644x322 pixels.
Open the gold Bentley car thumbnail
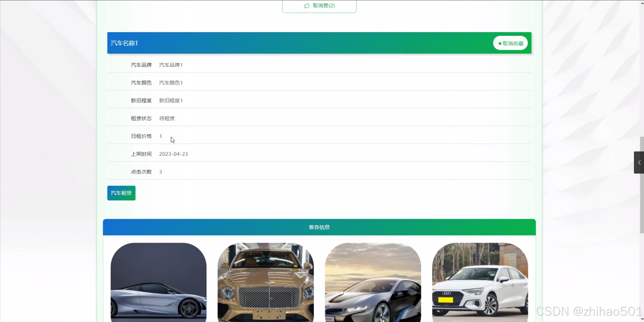[x=266, y=282]
